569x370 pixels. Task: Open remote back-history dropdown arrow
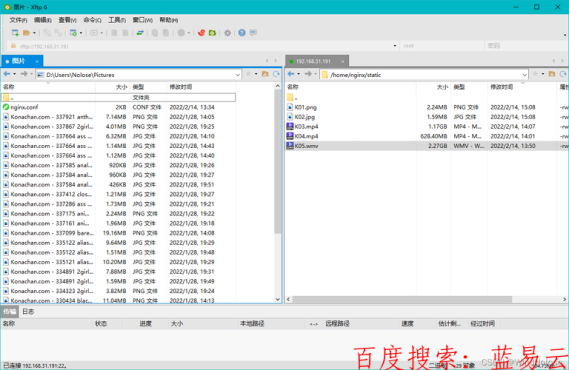pyautogui.click(x=299, y=74)
